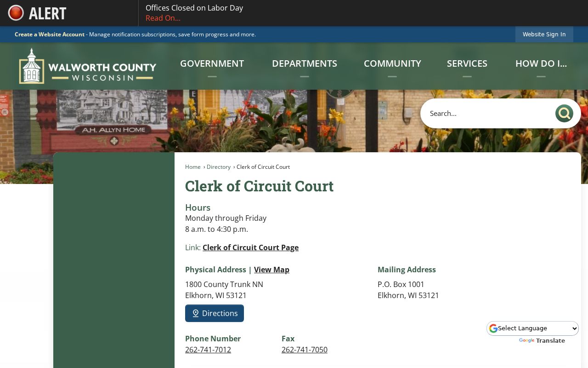Click the red alert circle icon
The width and height of the screenshot is (588, 368).
point(16,13)
